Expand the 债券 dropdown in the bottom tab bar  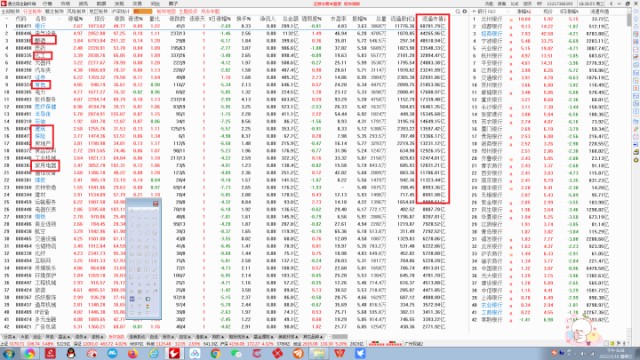click(x=80, y=337)
